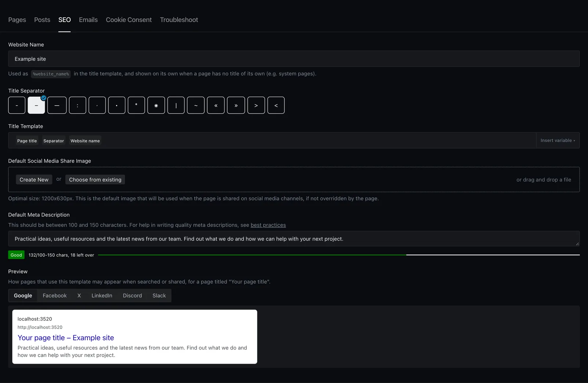588x383 pixels.
Task: Show the Facebook preview tab
Action: pyautogui.click(x=55, y=296)
